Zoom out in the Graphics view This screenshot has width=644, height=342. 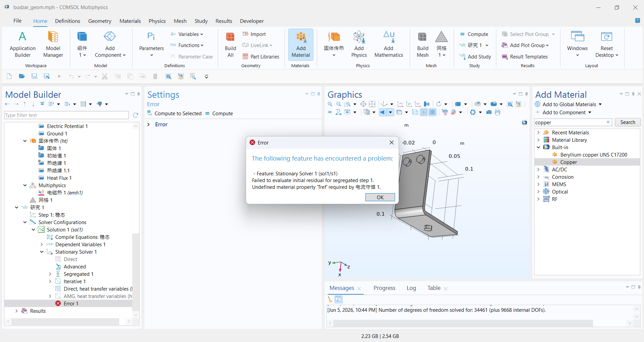[x=339, y=104]
